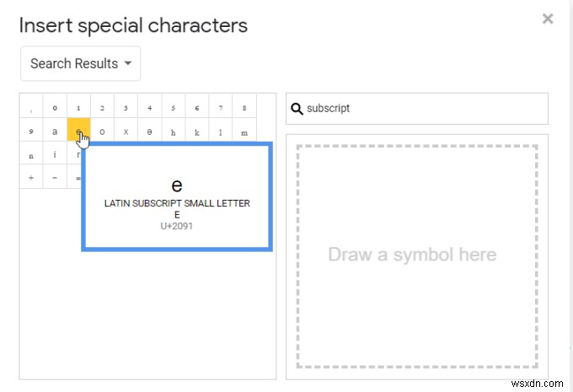Insert the subscript plus sign
Viewport: 573px width, 392px height.
pos(31,178)
